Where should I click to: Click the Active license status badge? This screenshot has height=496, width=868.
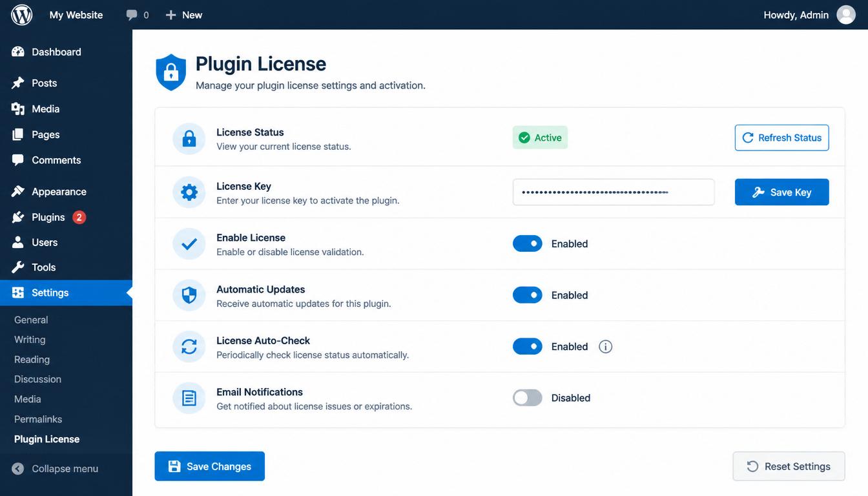click(540, 138)
